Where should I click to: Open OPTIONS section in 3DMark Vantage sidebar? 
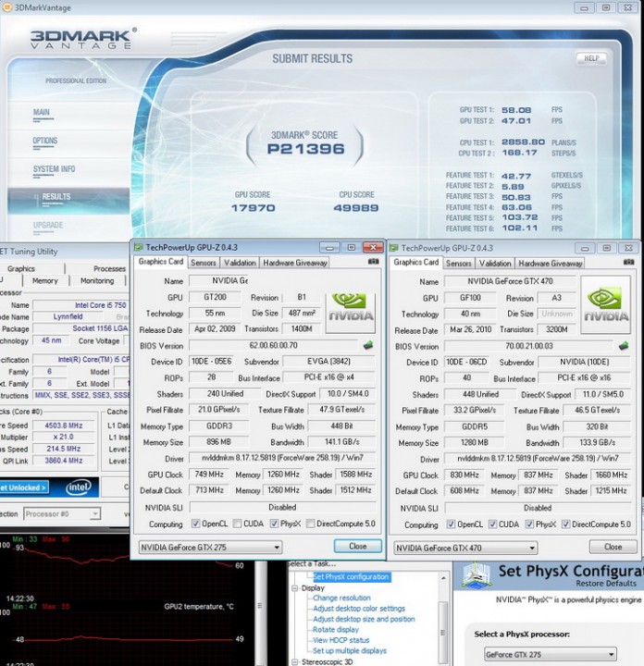(45, 141)
